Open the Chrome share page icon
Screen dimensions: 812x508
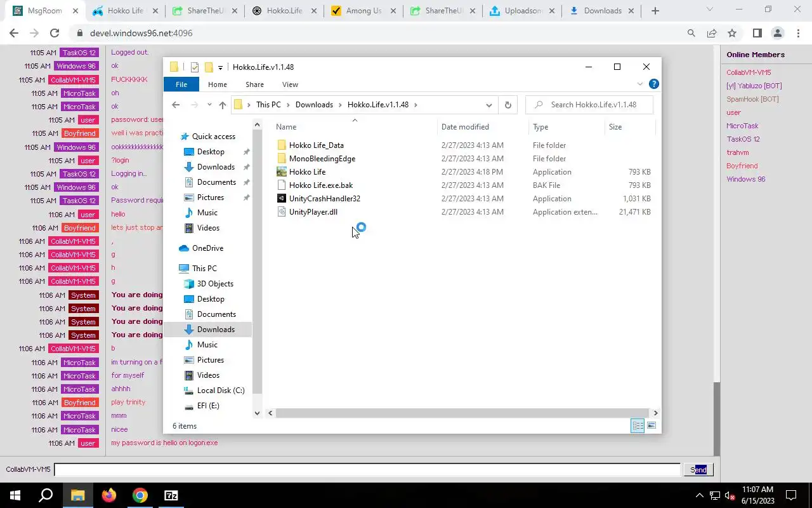(x=712, y=33)
